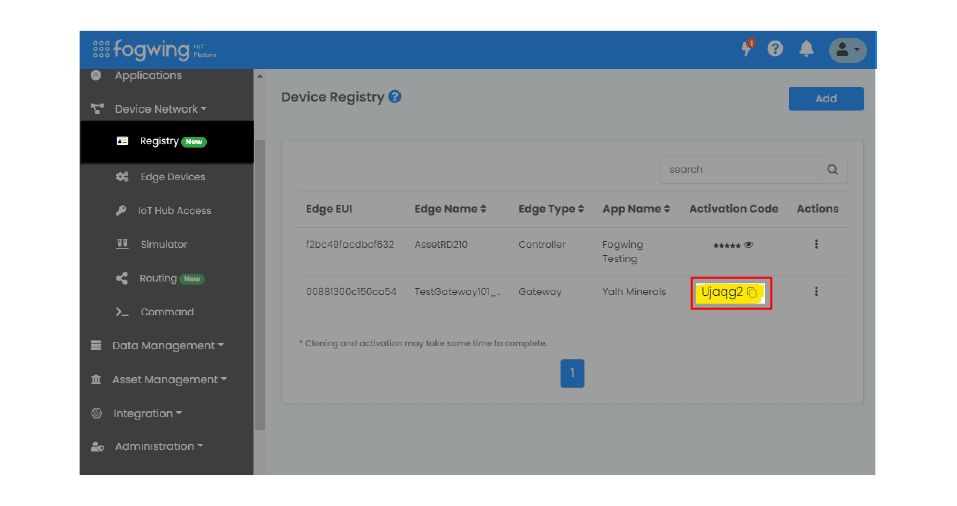Collapse the Device Network menu
Screen dimensions: 957x506
click(x=160, y=109)
